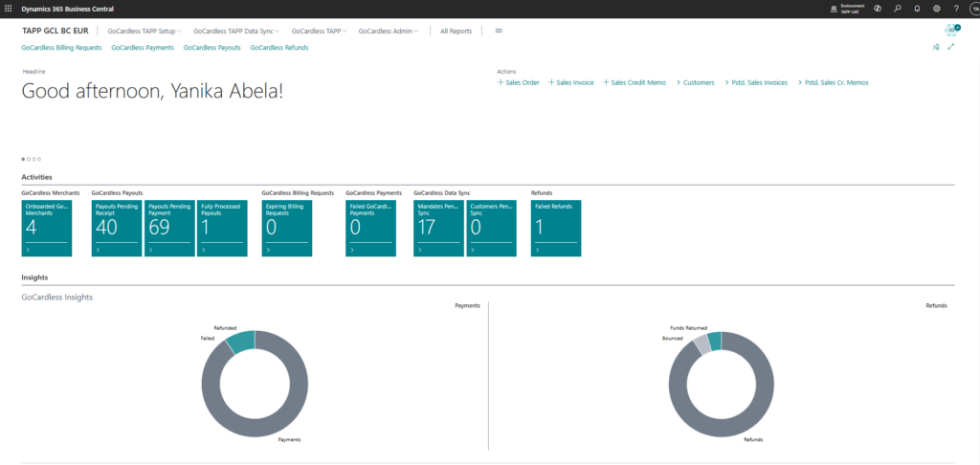Viewport: 980px width, 465px height.
Task: Click the pin/bookmark page icon
Action: click(936, 47)
